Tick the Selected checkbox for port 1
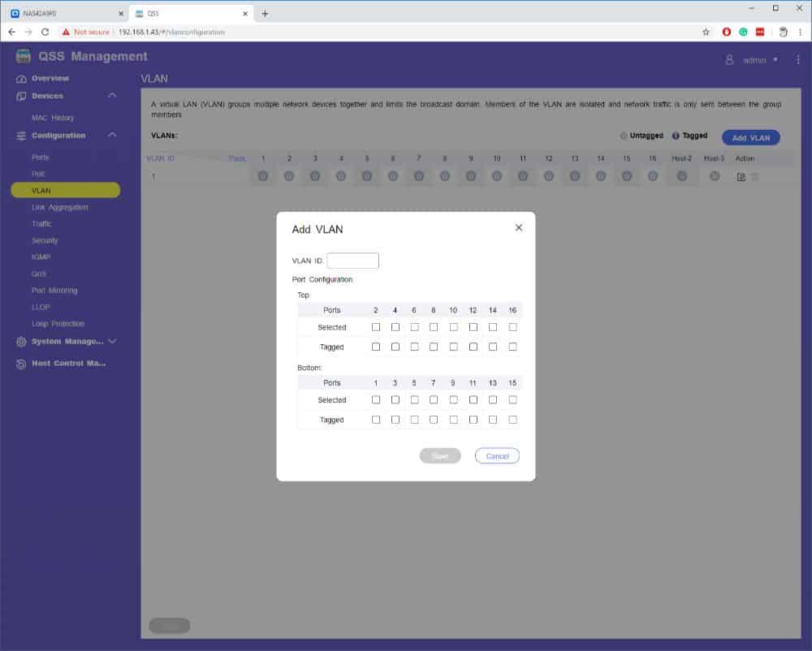Image resolution: width=812 pixels, height=651 pixels. [375, 400]
